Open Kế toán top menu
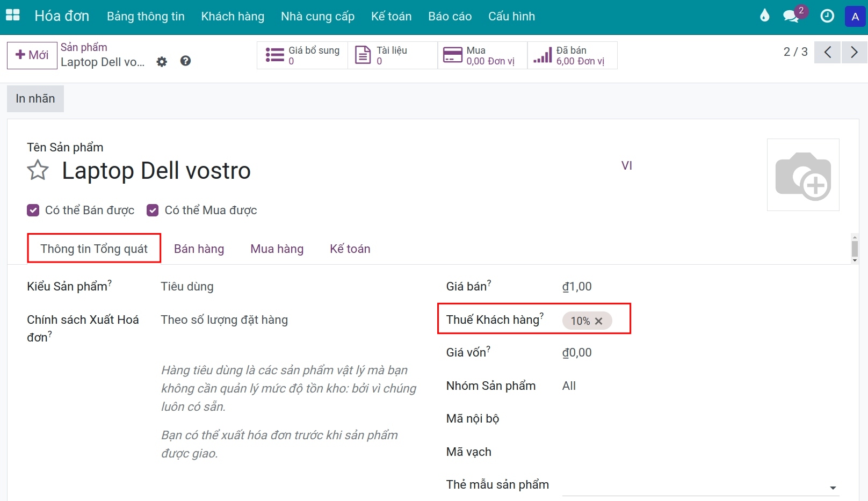The height and width of the screenshot is (501, 868). (391, 17)
